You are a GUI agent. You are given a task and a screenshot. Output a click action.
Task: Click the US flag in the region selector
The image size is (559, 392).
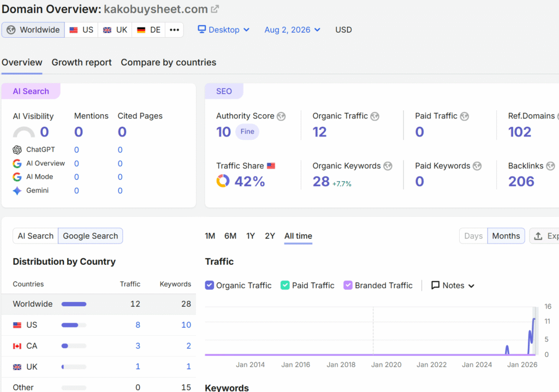pos(74,30)
